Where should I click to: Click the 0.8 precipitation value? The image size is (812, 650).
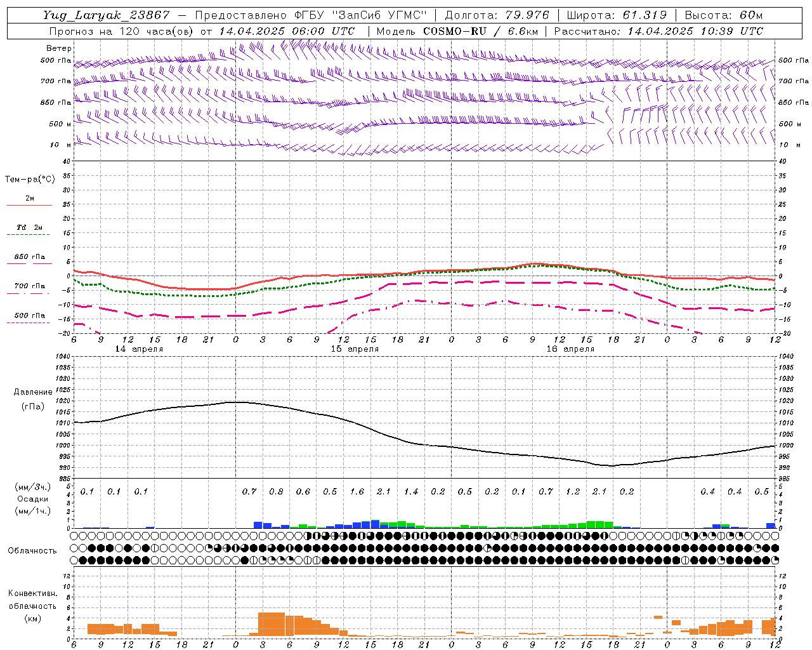276,491
